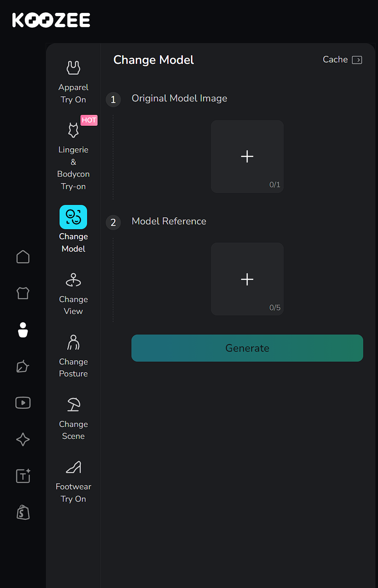Click the HOT badge on Lingerie
The image size is (378, 588).
click(89, 120)
